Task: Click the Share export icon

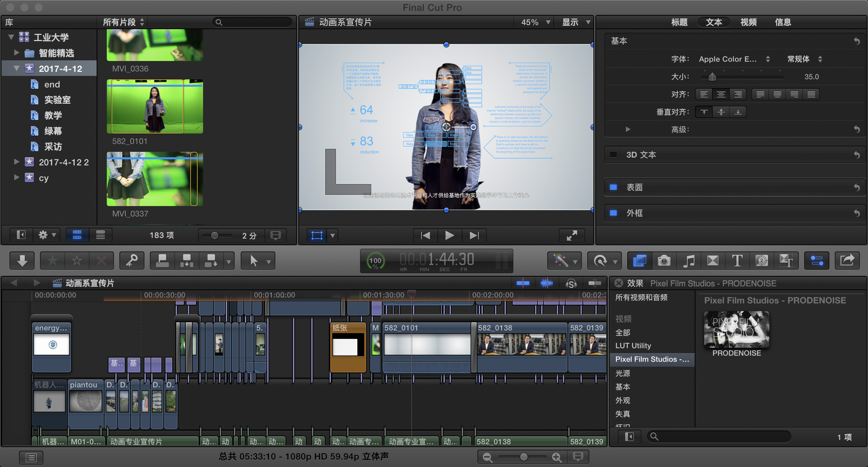Action: 847,261
